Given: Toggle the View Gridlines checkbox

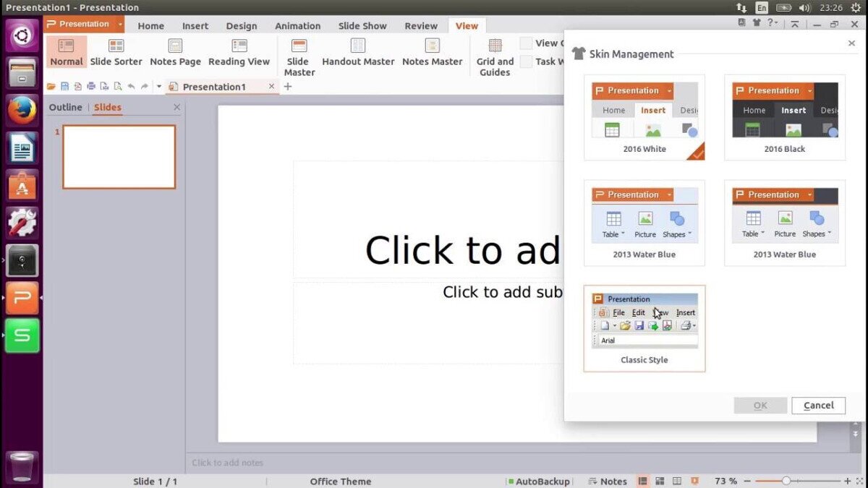Looking at the screenshot, I should tap(527, 43).
